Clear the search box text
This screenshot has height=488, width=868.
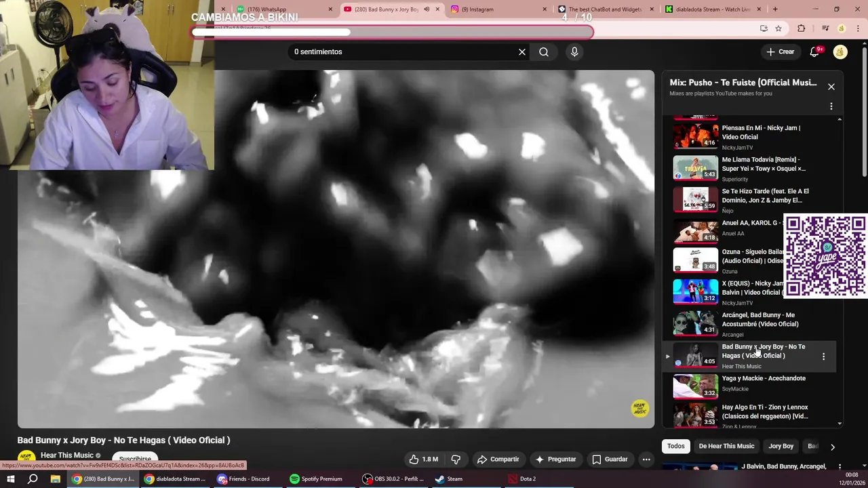pos(522,52)
